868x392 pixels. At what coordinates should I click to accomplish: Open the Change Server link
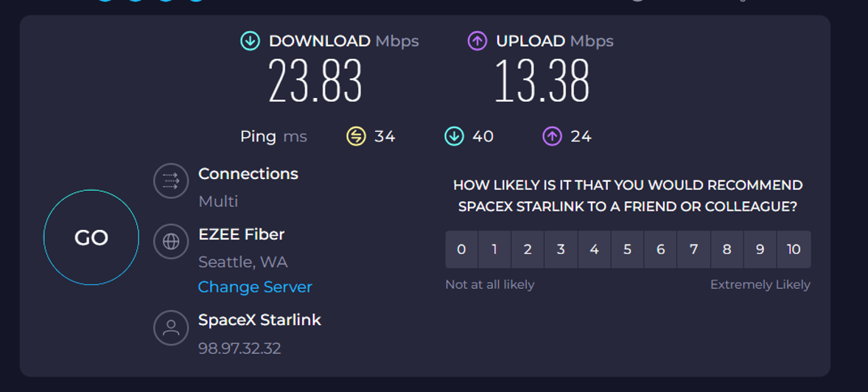255,287
